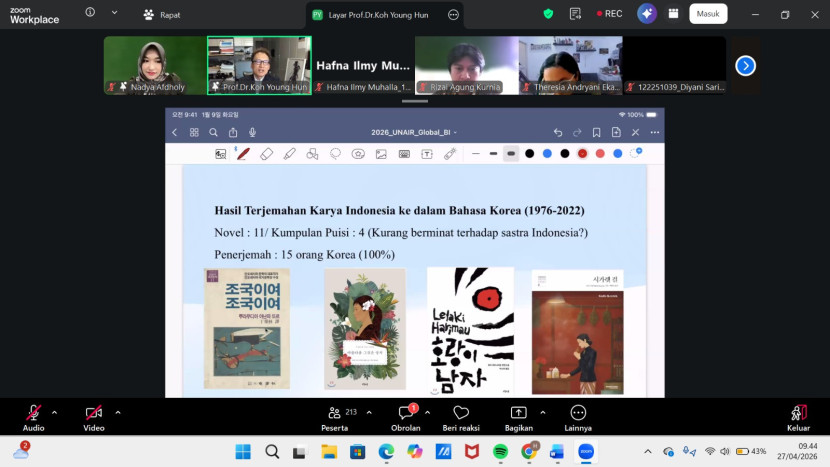Click Keluar to leave the meeting

pos(798,417)
